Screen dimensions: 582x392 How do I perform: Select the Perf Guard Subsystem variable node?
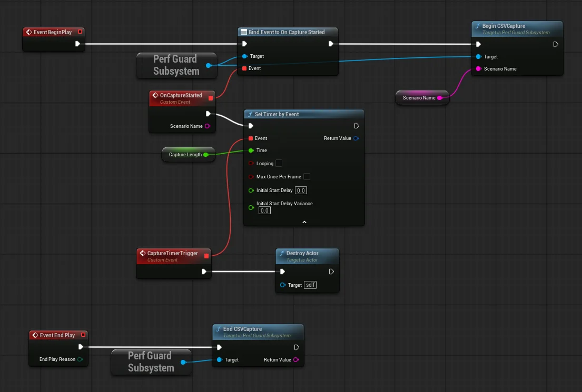pos(176,65)
